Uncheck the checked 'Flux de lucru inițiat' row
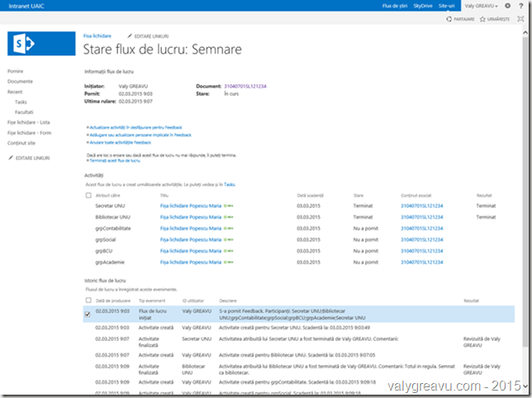The width and height of the screenshot is (532, 398). pos(88,314)
